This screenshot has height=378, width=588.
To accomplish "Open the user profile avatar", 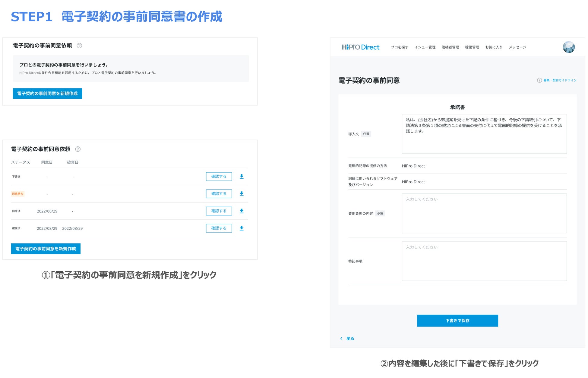I will [x=568, y=47].
